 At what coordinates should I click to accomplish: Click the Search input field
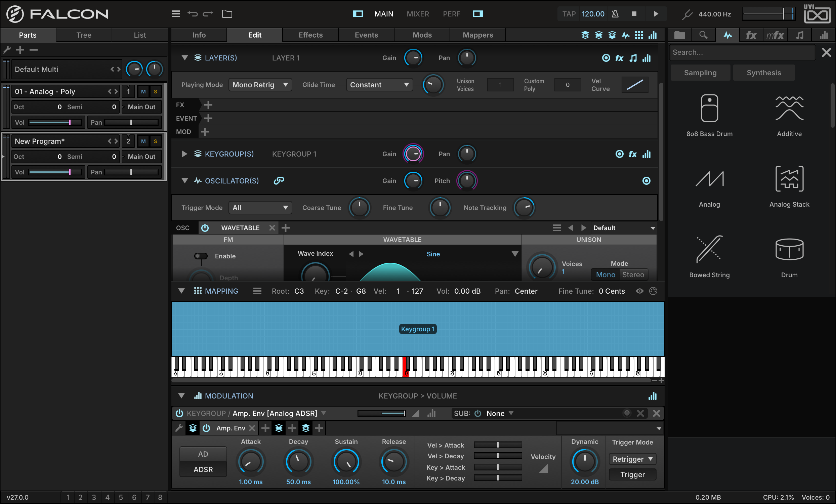pos(742,52)
